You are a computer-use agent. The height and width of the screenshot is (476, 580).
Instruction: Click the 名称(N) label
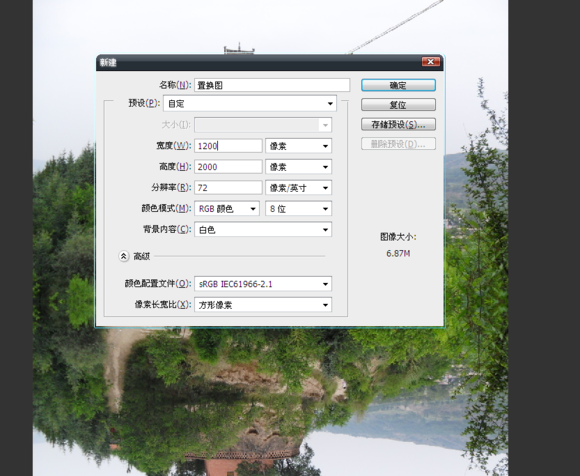point(175,85)
